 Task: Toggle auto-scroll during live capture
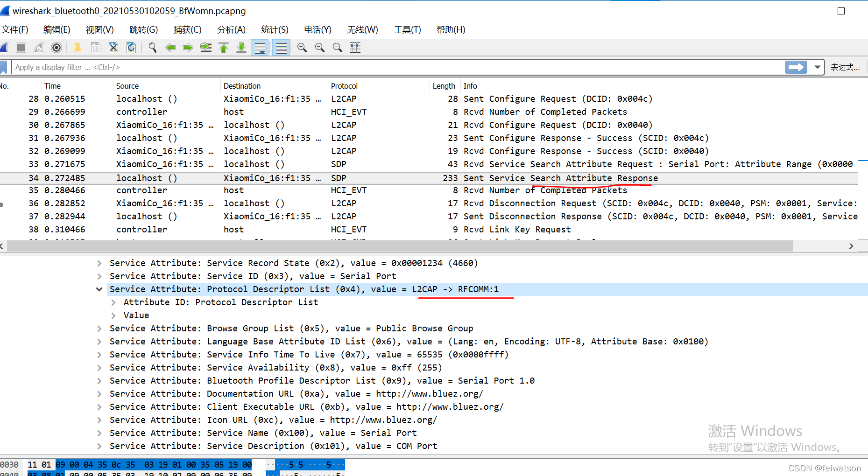click(x=260, y=48)
